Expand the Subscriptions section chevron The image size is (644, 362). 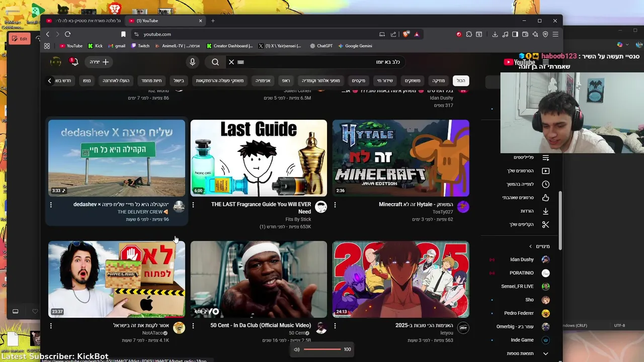pos(530,246)
